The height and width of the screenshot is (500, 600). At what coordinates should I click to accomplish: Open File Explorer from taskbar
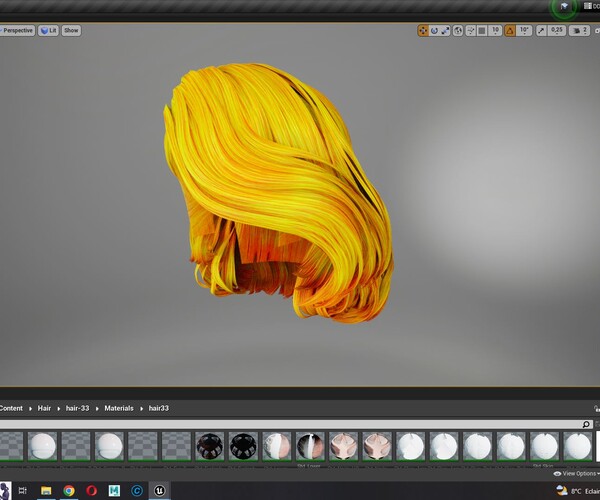pyautogui.click(x=46, y=490)
